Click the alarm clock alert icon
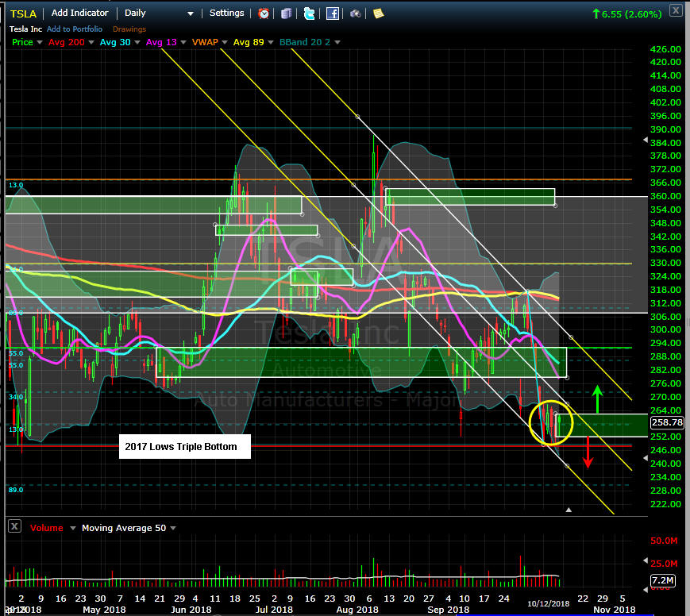 tap(264, 13)
